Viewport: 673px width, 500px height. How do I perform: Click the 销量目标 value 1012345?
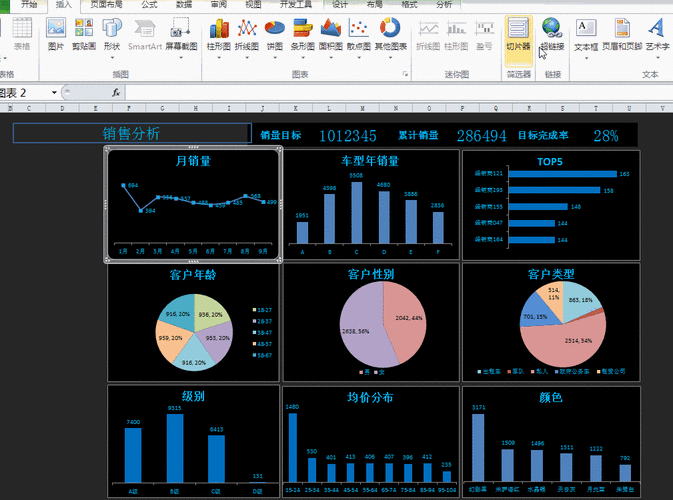click(x=348, y=136)
